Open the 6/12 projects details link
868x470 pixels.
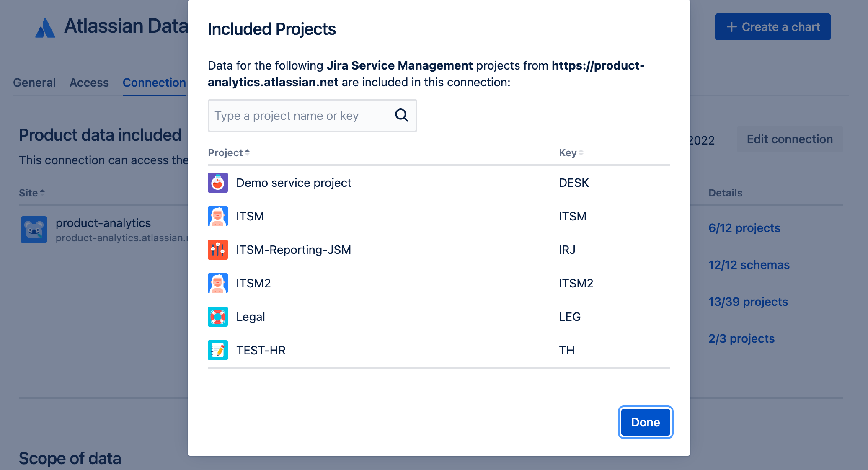point(744,228)
